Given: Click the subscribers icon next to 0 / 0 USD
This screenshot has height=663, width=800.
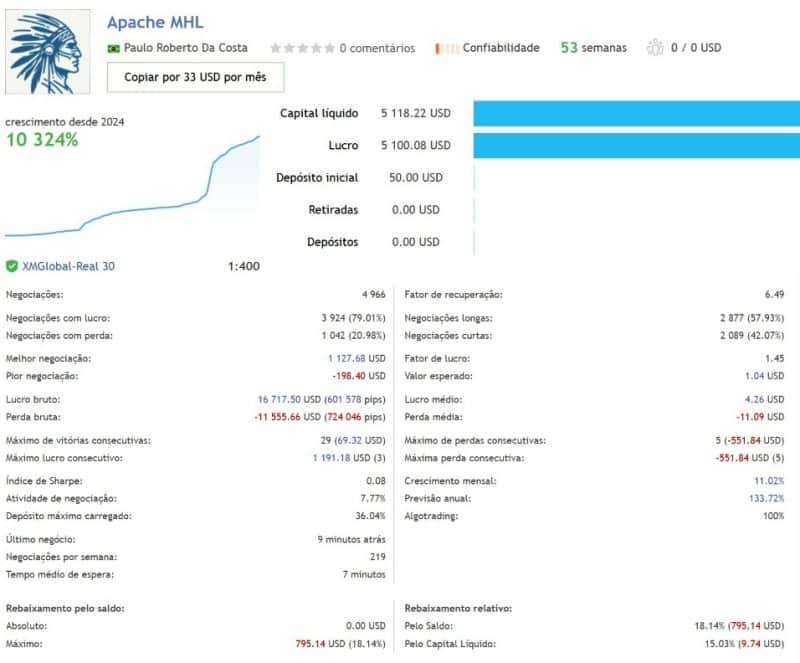Looking at the screenshot, I should [656, 47].
